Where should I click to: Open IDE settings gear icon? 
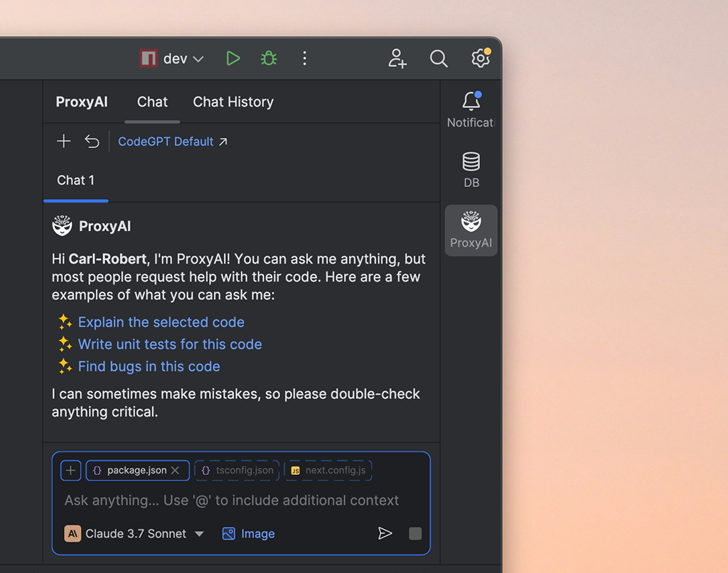point(481,58)
